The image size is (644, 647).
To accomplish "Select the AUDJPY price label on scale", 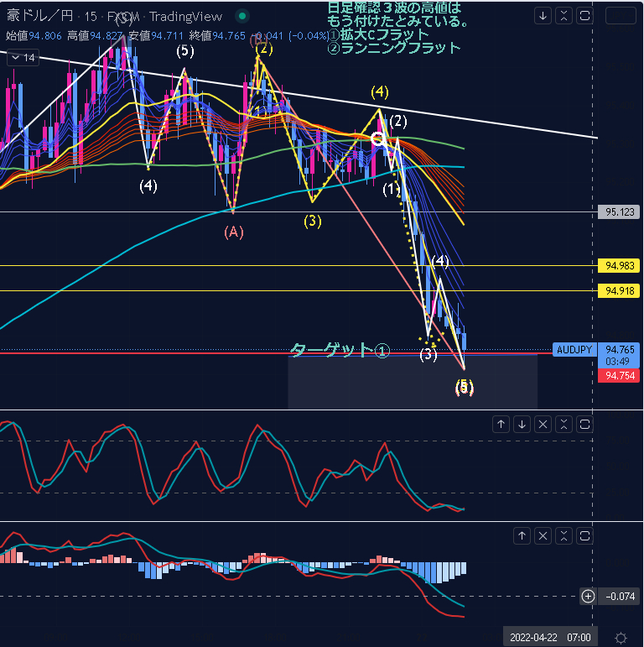I will point(574,349).
